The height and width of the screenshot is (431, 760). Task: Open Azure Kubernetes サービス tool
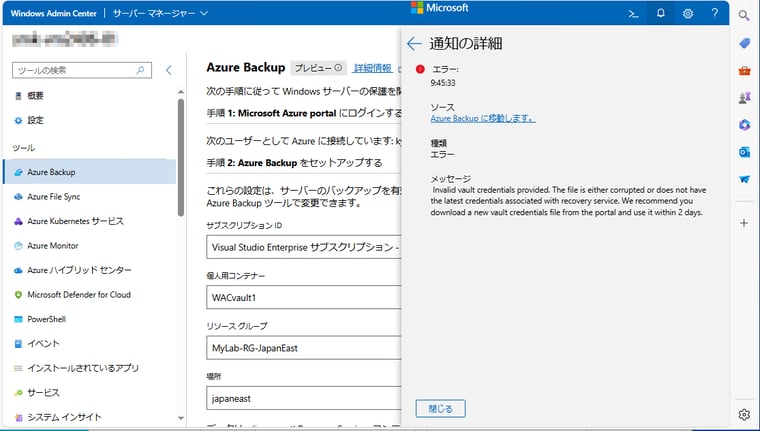(x=90, y=221)
